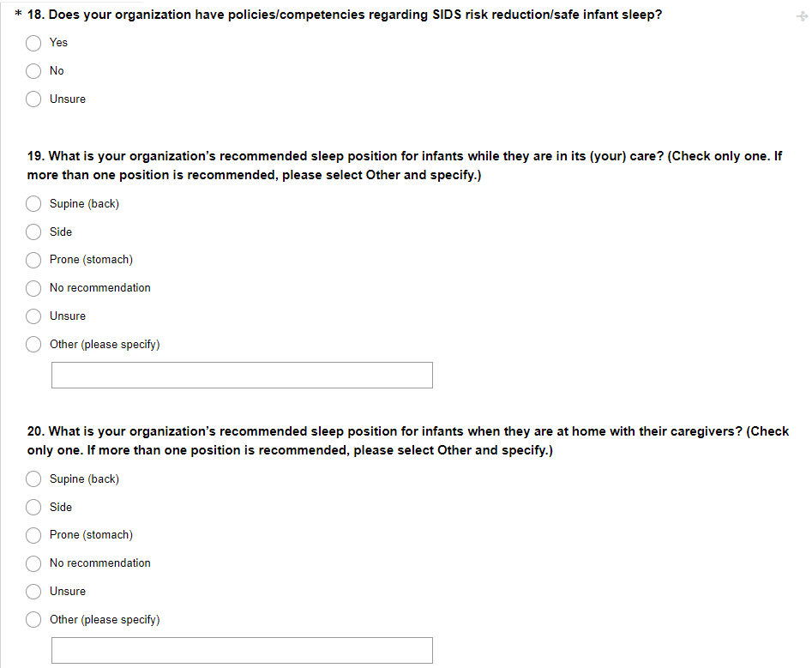Choose Side position in question 20

pyautogui.click(x=33, y=508)
